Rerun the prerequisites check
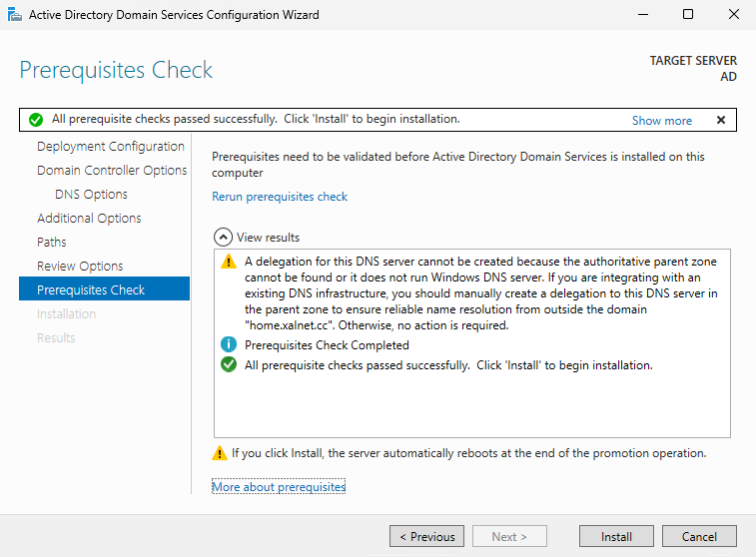The image size is (756, 557). pyautogui.click(x=280, y=197)
